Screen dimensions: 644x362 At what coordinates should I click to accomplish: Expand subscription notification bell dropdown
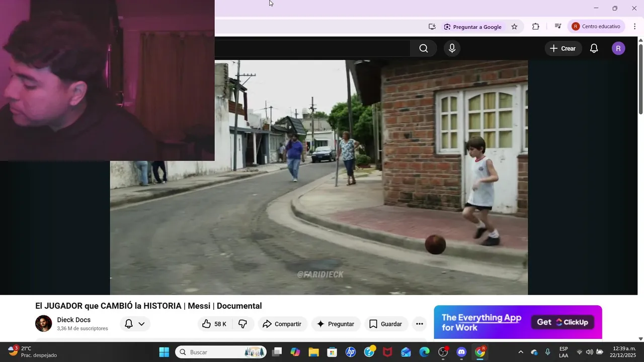point(135,324)
